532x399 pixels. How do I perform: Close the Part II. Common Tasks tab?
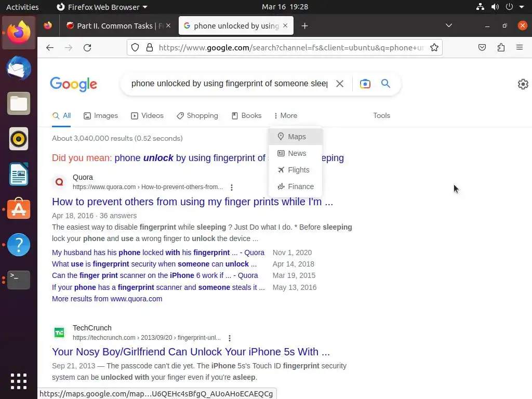point(168,26)
